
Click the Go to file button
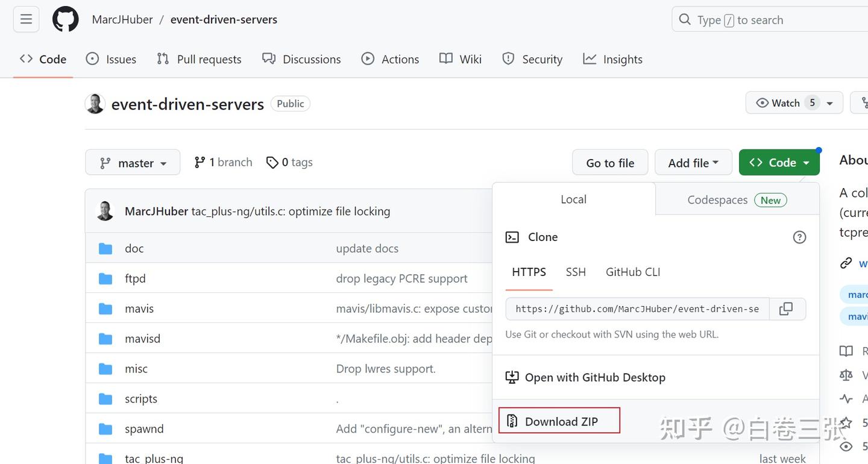pos(610,163)
